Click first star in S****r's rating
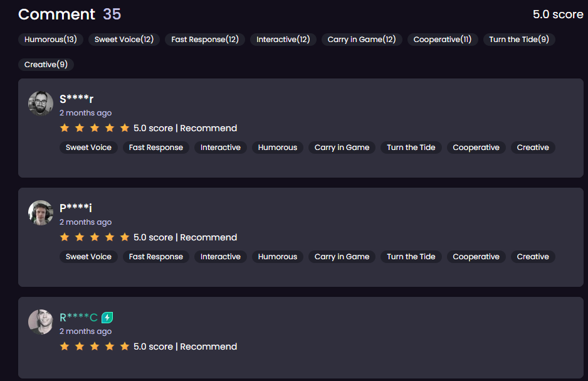The height and width of the screenshot is (381, 588). pos(65,128)
